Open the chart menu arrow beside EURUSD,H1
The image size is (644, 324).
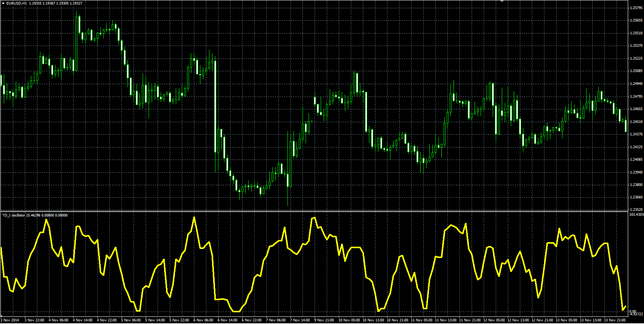click(x=3, y=3)
